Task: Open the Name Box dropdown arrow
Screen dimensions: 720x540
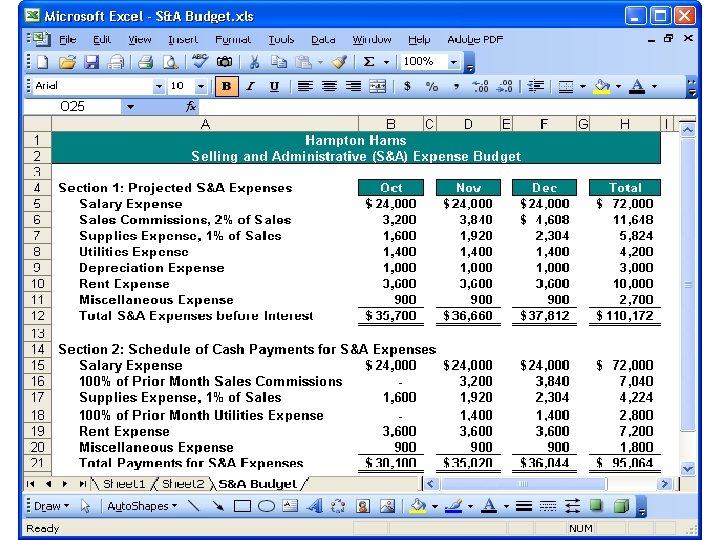Action: [x=130, y=107]
